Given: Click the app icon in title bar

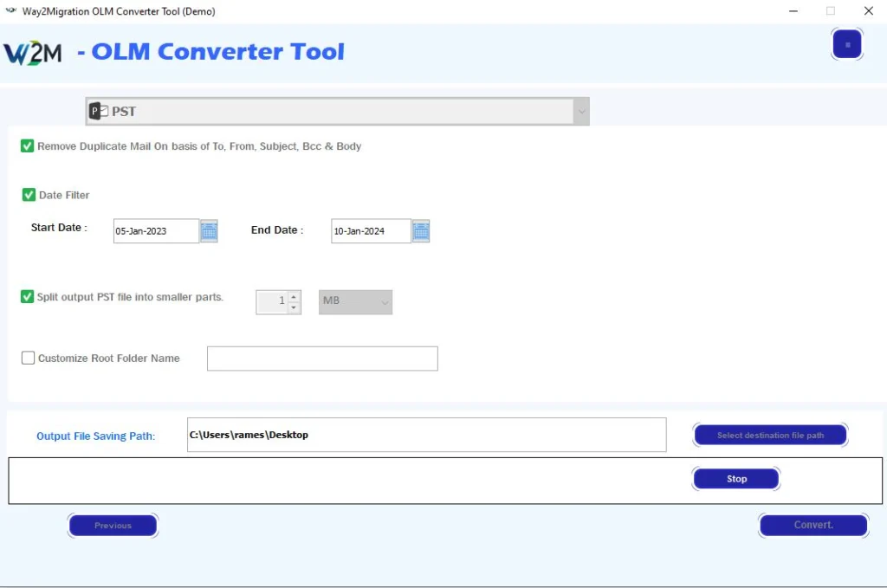Looking at the screenshot, I should 11,11.
